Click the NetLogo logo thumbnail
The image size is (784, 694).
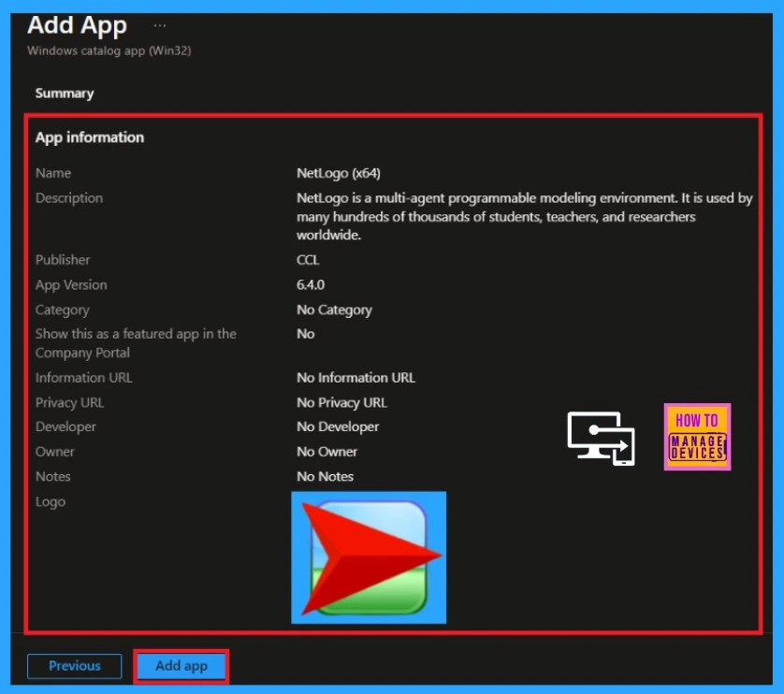369,557
